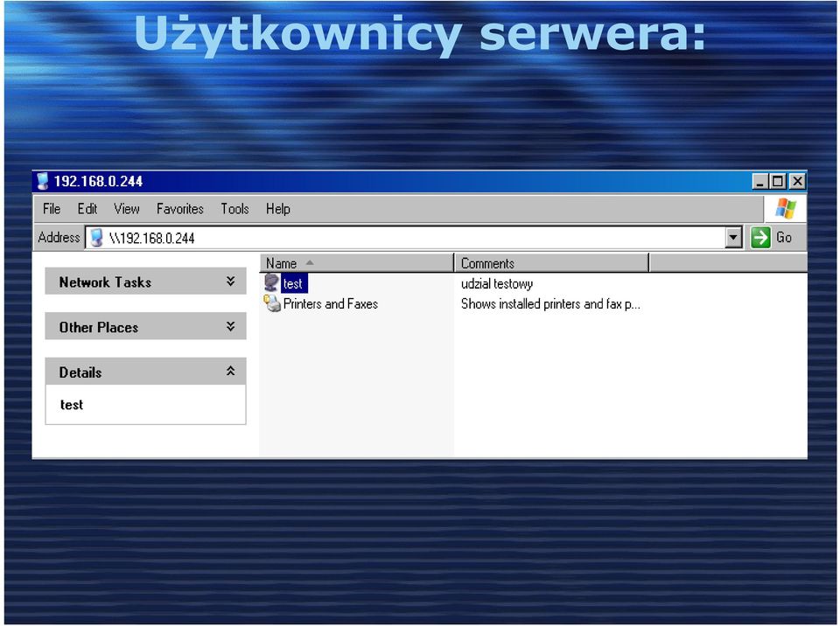Open the Help menu

[278, 209]
